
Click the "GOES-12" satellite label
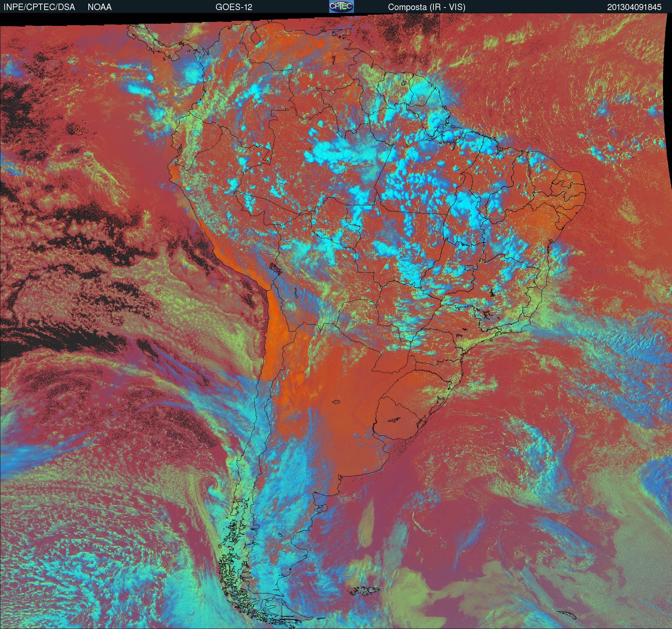tap(234, 7)
